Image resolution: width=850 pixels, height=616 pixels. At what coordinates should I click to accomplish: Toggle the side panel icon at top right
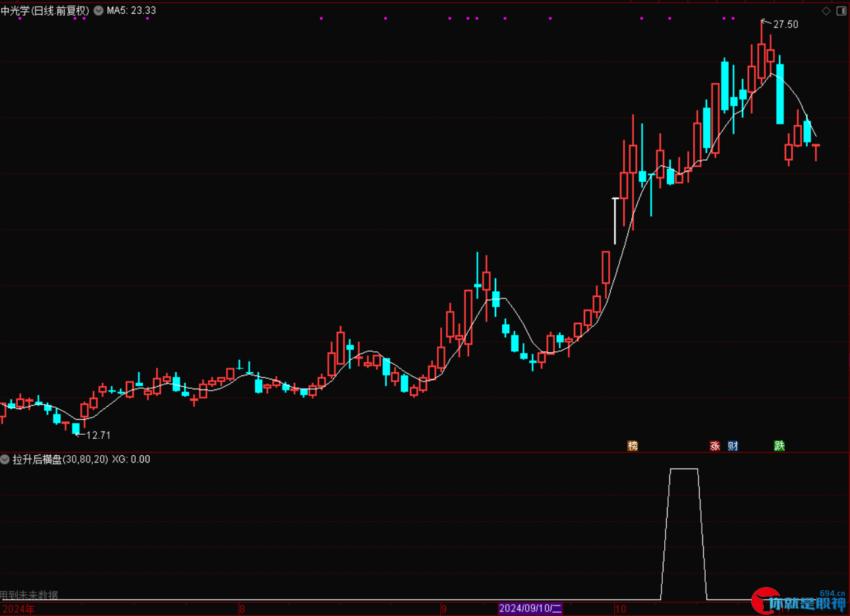point(841,11)
